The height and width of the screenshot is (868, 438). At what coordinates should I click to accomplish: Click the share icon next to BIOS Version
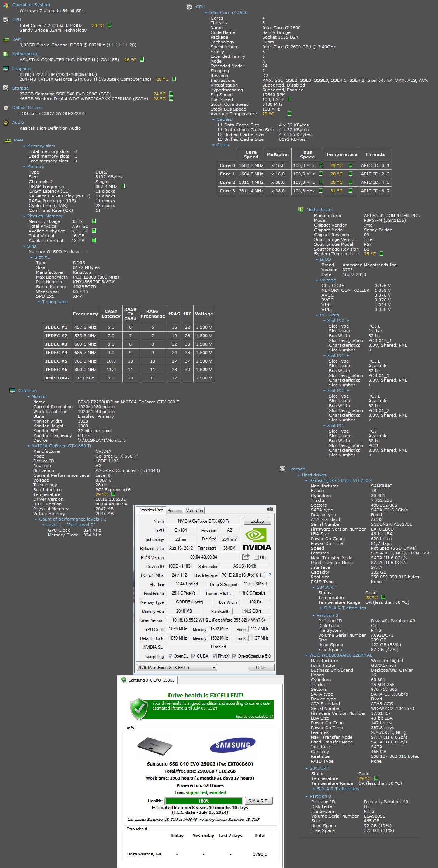coord(246,557)
